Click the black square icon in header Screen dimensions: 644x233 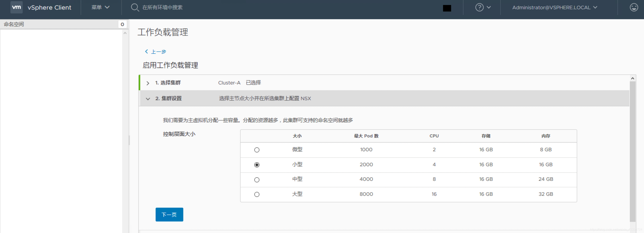[x=447, y=8]
